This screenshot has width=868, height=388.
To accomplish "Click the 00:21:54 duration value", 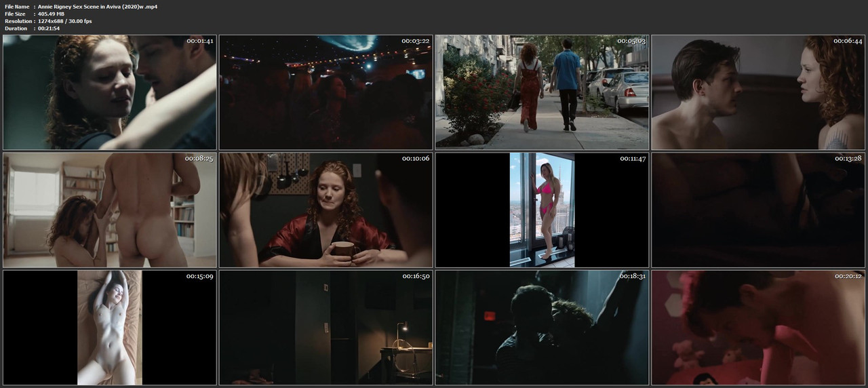I will click(x=50, y=28).
